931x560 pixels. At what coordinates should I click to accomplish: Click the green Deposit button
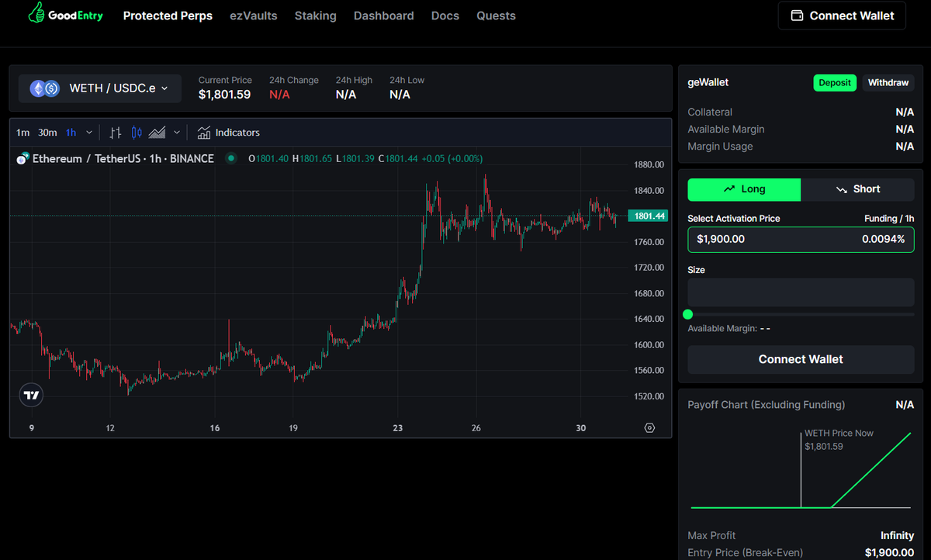coord(835,83)
